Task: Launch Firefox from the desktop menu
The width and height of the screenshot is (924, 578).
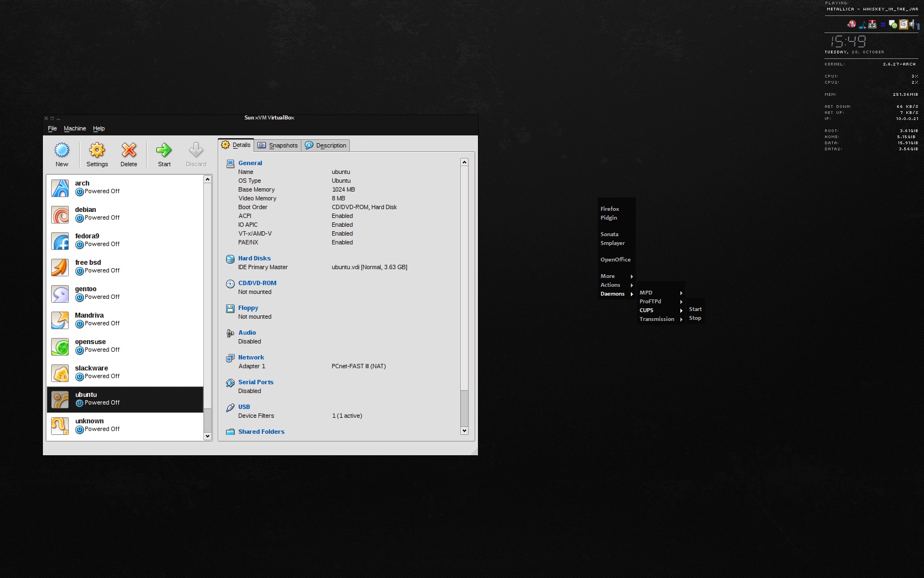Action: click(609, 209)
